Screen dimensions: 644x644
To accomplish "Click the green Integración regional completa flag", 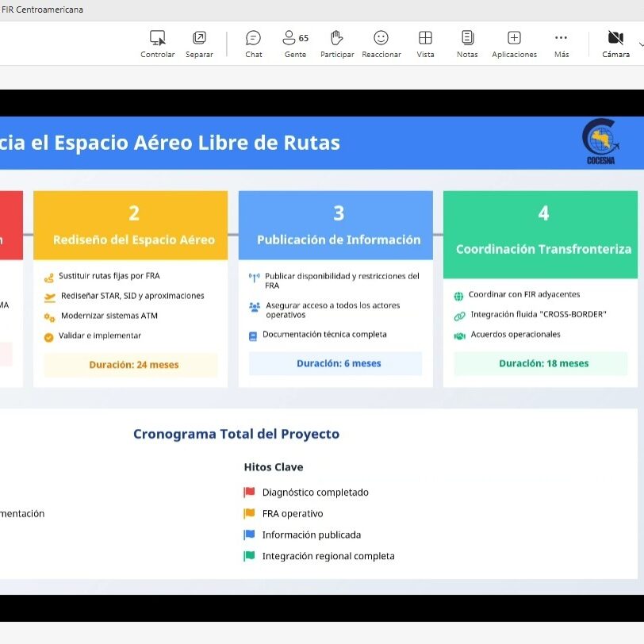I will [x=250, y=557].
